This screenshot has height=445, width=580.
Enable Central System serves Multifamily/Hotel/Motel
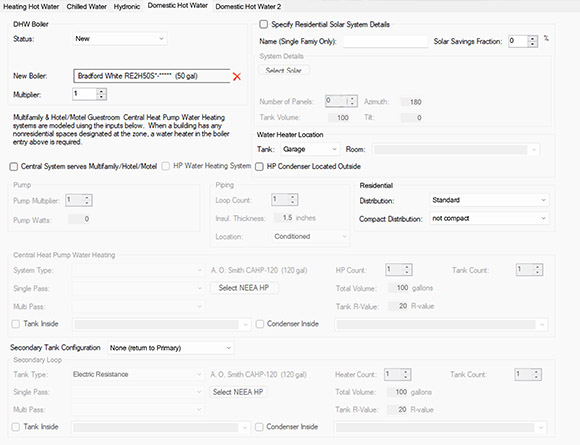pos(14,167)
